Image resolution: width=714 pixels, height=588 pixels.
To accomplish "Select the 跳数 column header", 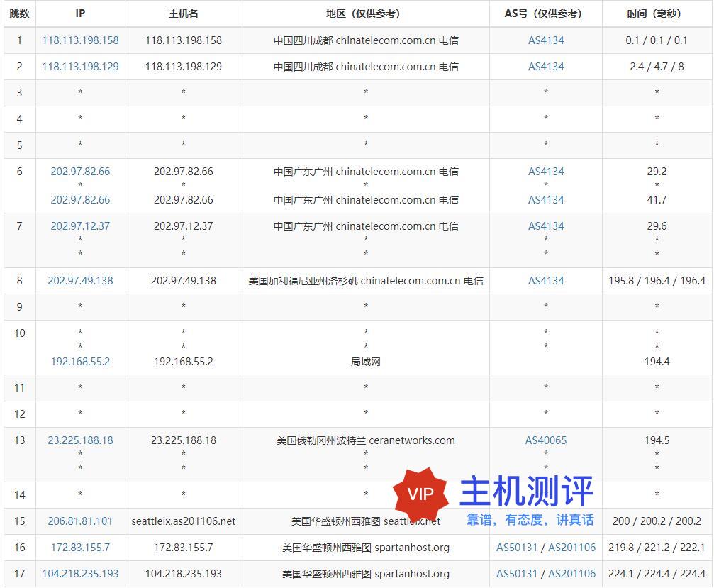I will [x=20, y=13].
